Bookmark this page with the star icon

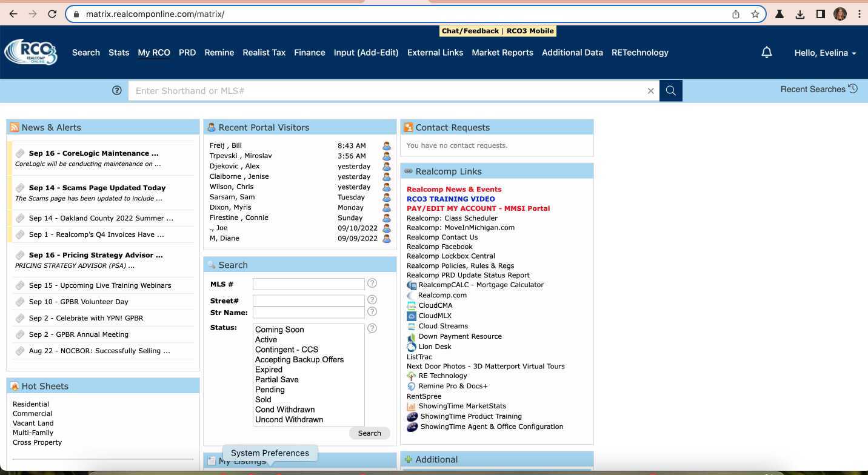click(x=755, y=14)
